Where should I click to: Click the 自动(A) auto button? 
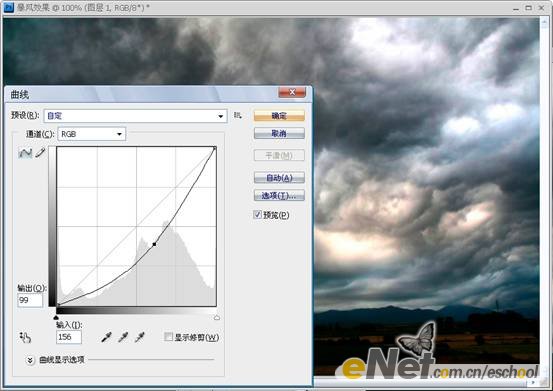click(x=279, y=178)
